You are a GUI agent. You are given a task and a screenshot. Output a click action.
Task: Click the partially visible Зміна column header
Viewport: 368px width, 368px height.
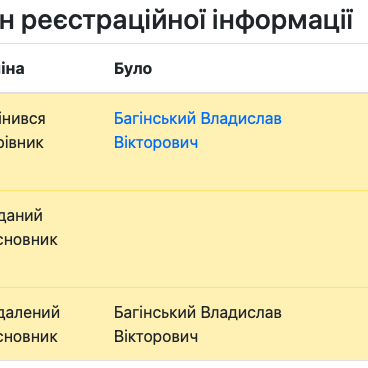point(12,69)
